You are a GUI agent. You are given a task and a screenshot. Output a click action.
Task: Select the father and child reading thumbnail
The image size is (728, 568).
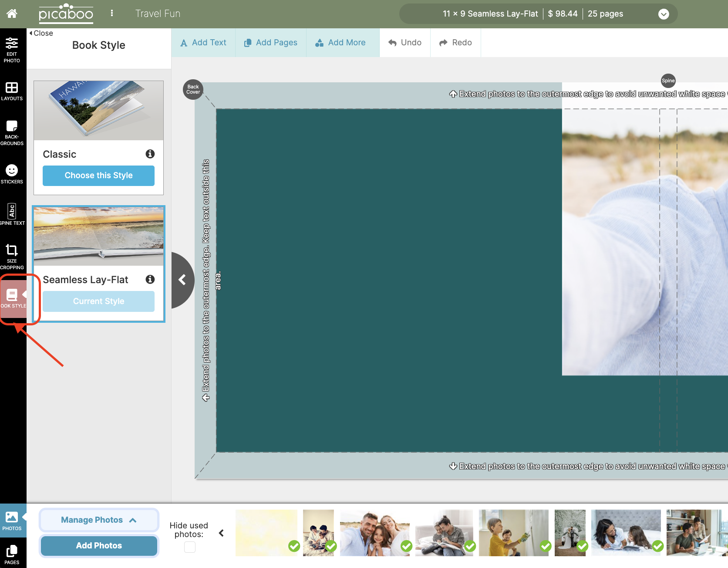coord(319,533)
